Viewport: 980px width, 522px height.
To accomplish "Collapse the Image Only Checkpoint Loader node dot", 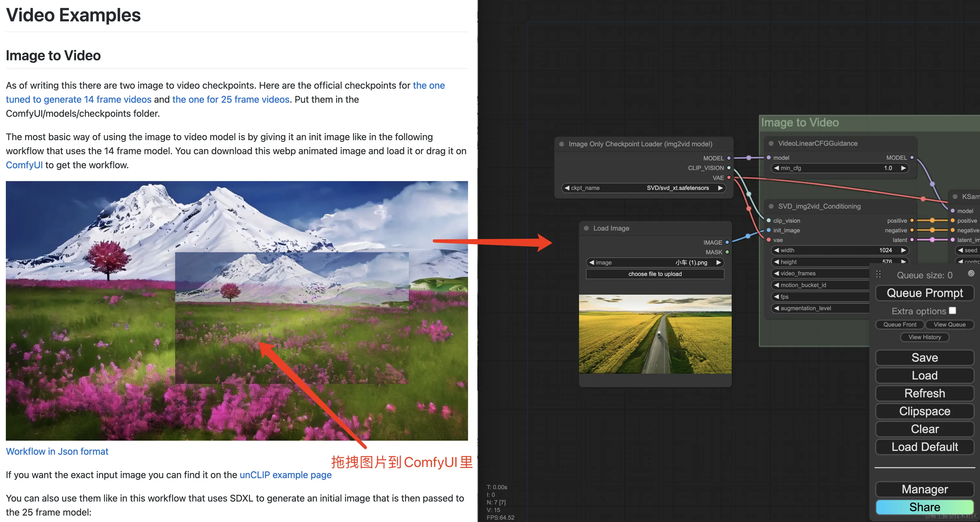I will tap(562, 144).
